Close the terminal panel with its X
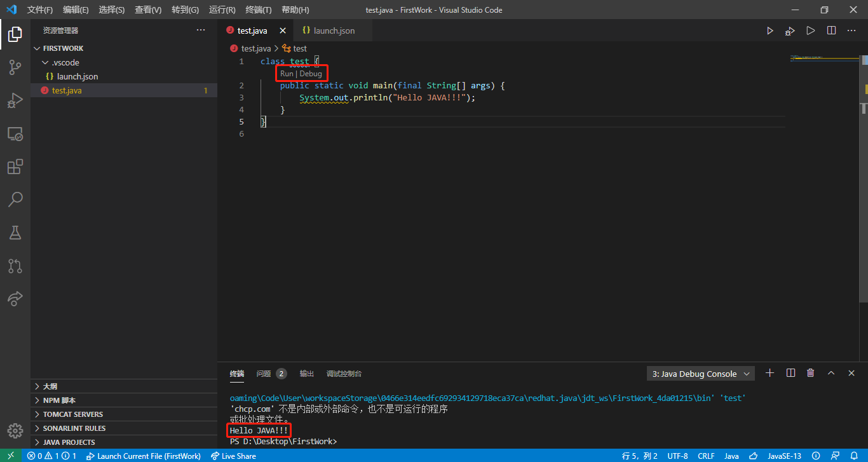Viewport: 868px width, 462px height. point(851,373)
